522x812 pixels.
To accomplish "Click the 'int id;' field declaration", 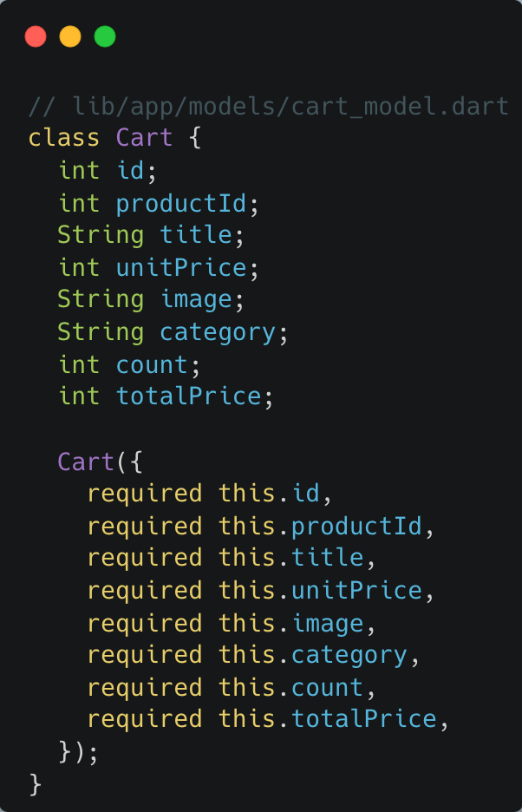I will [x=108, y=170].
